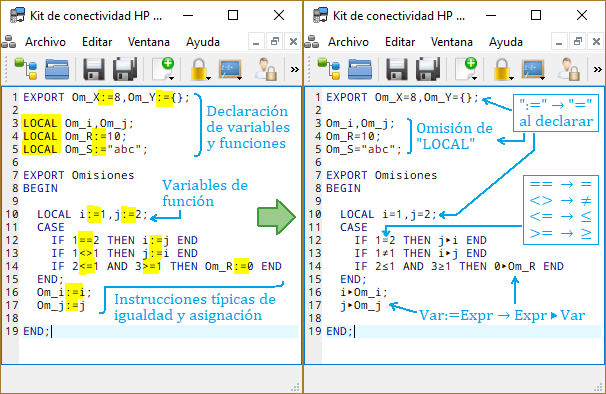Screen dimensions: 606x394
Task: Click 'EXPORT Om_X=8,Om_Y={};' line in right editor
Action: pos(402,97)
